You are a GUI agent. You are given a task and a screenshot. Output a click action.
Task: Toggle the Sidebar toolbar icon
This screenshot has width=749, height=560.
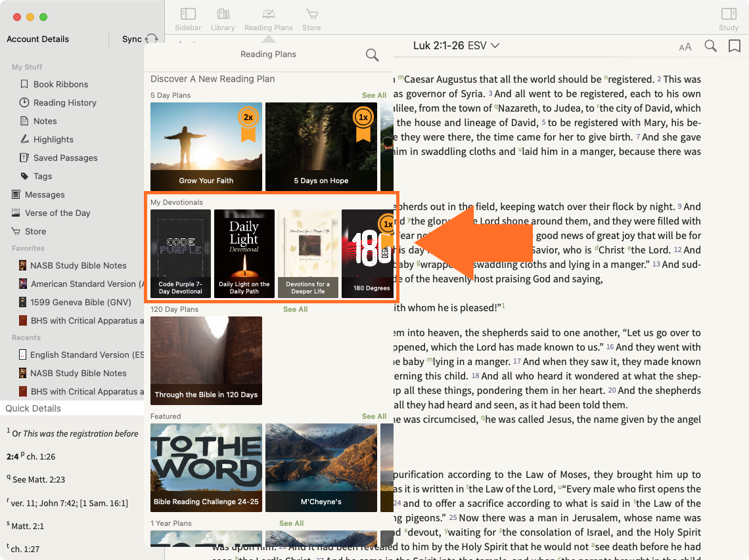188,20
